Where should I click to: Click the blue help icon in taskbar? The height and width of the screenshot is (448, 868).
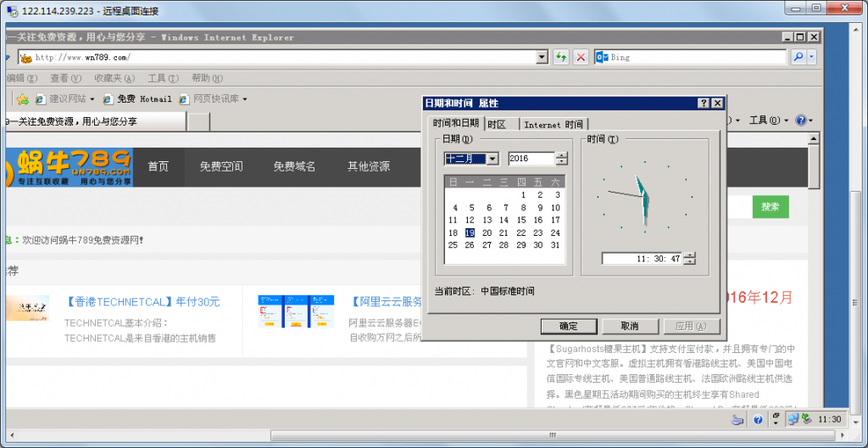(x=759, y=419)
